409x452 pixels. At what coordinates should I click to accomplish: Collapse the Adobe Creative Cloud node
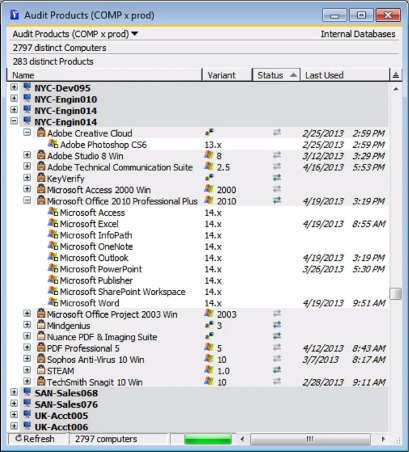(27, 133)
